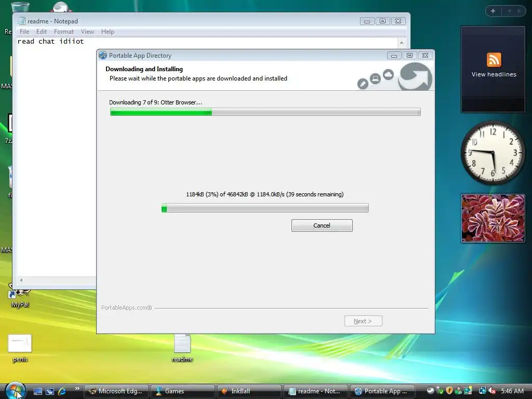The image size is (532, 399).
Task: Launch Internet Explorer from Quick Launch
Action: pyautogui.click(x=62, y=391)
